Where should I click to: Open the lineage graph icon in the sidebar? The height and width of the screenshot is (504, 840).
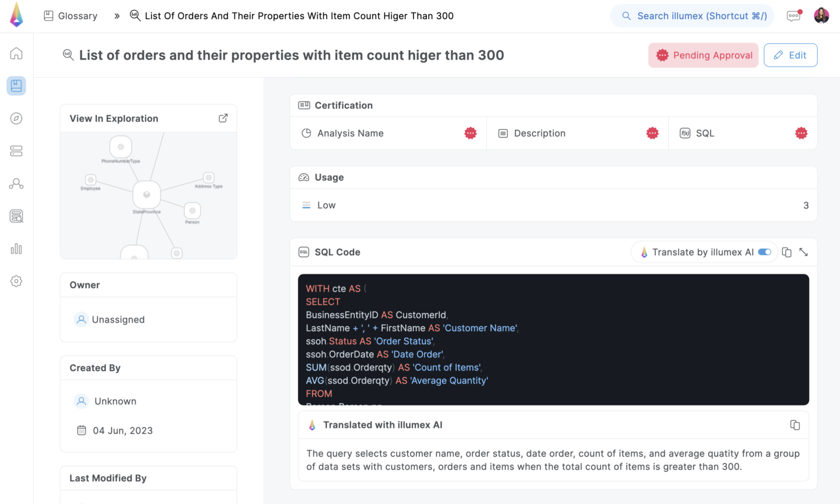(x=16, y=184)
